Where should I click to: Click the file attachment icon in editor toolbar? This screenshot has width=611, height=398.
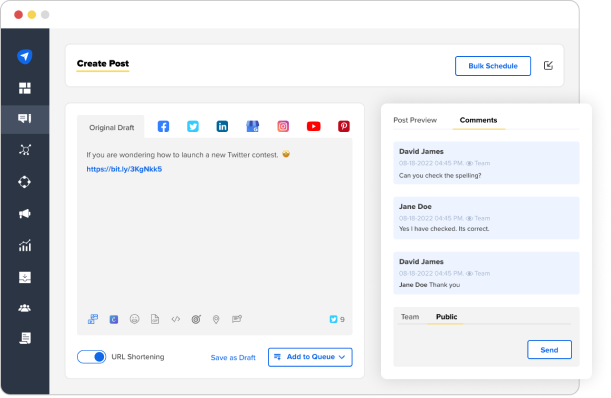point(155,319)
